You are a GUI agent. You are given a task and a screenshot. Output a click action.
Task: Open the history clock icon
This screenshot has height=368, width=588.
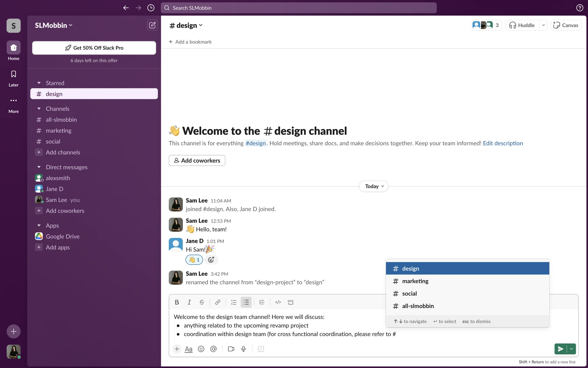151,8
